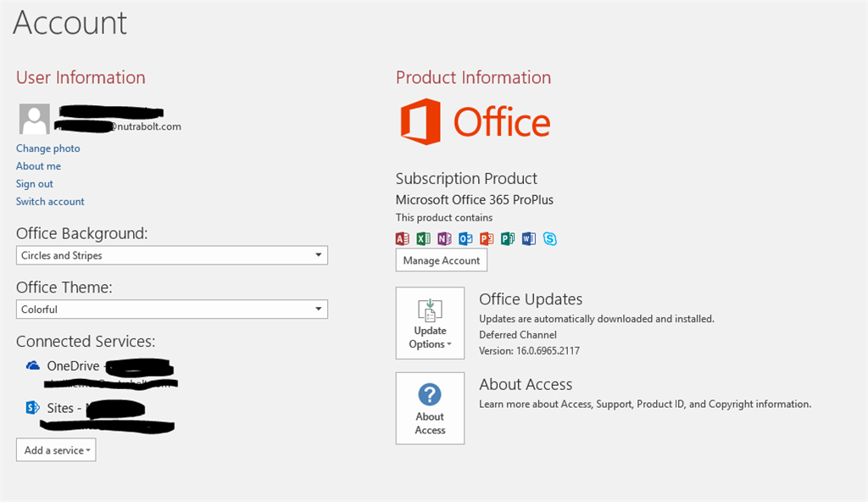Image resolution: width=868 pixels, height=502 pixels.
Task: Click the Outlook app icon
Action: click(465, 238)
